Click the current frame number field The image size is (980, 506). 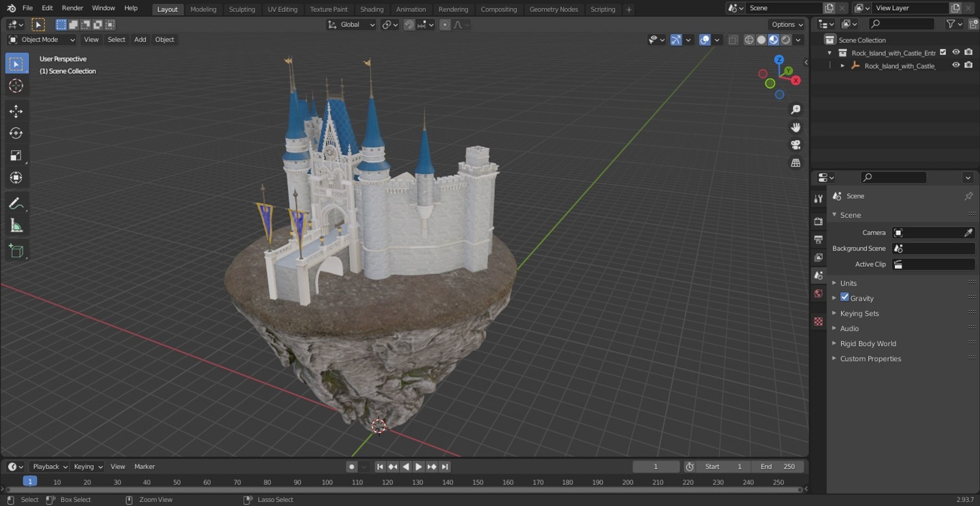click(x=656, y=467)
